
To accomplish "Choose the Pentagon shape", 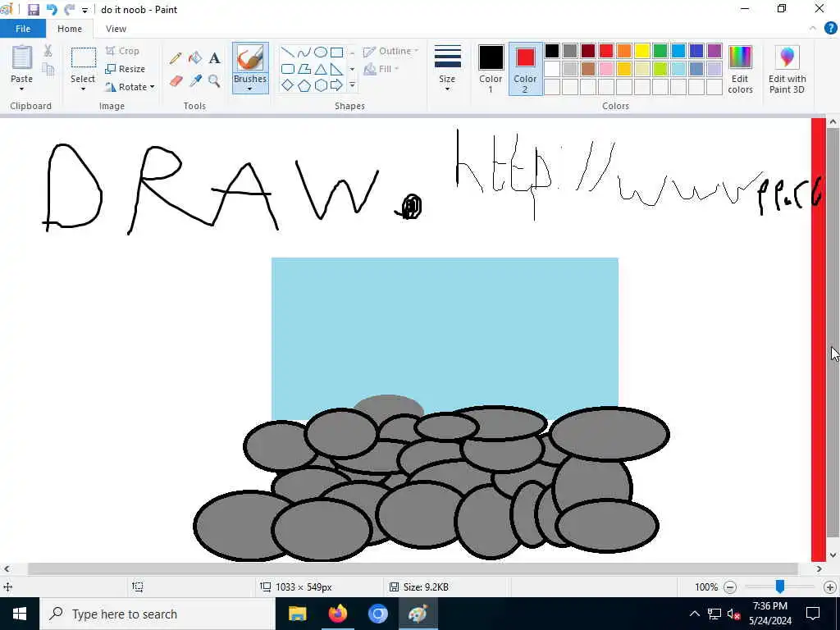I will pos(304,85).
